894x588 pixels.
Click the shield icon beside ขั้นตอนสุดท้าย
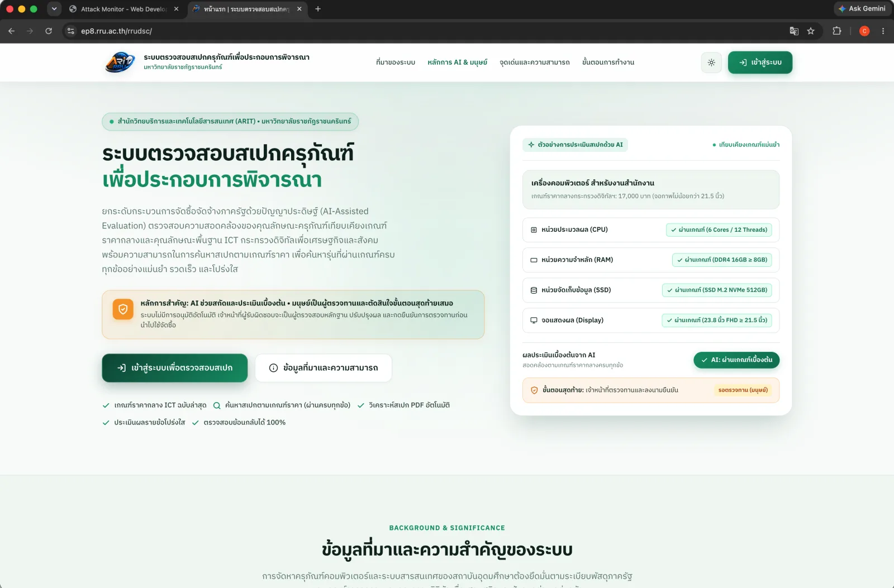(x=534, y=390)
